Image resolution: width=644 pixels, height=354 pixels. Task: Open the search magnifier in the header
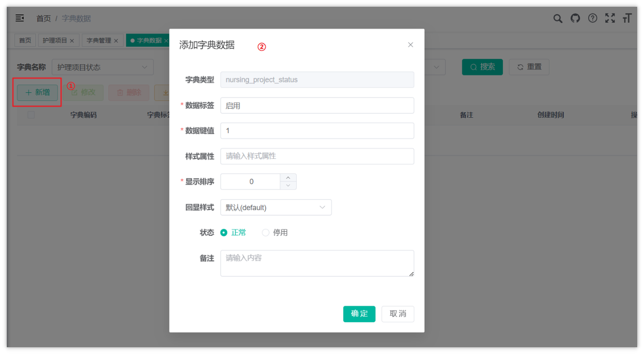(x=557, y=18)
